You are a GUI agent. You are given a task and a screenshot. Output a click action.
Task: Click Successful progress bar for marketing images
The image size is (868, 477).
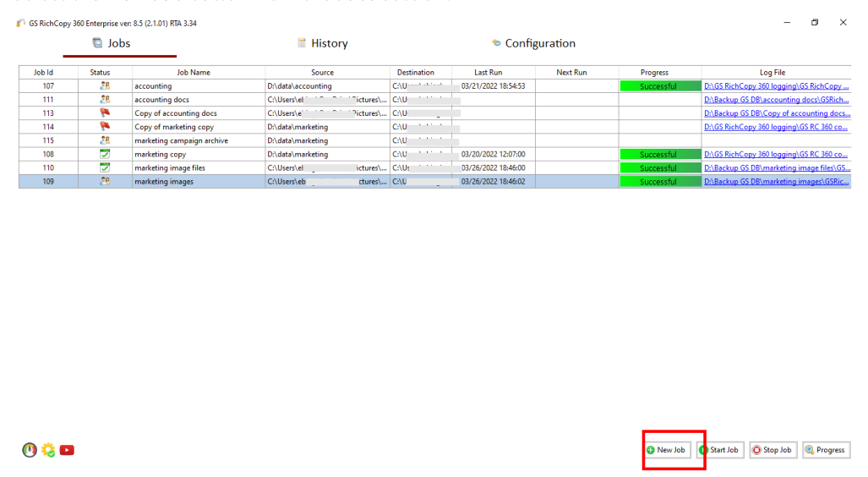click(x=660, y=181)
